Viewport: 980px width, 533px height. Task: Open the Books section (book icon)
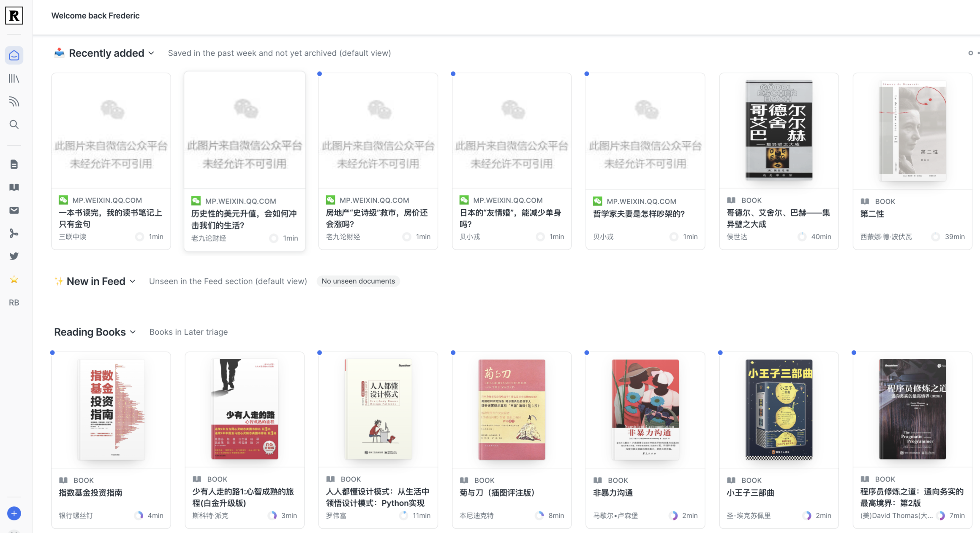tap(14, 187)
